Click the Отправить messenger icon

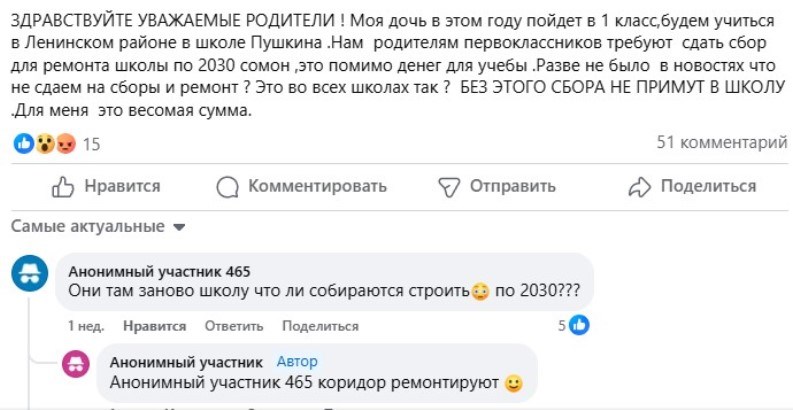pos(450,186)
